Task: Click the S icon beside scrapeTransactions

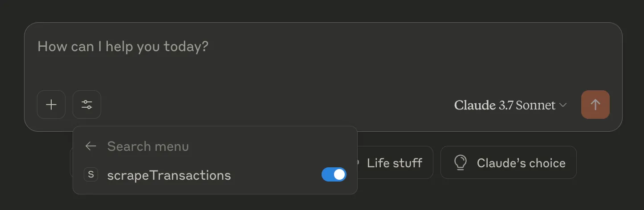Action: (91, 175)
